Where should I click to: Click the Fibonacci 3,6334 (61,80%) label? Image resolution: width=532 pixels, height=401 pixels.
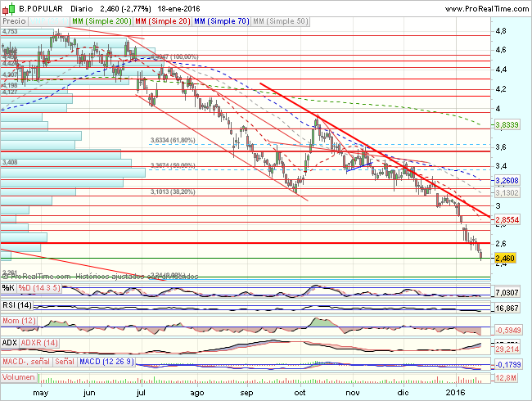tap(173, 140)
